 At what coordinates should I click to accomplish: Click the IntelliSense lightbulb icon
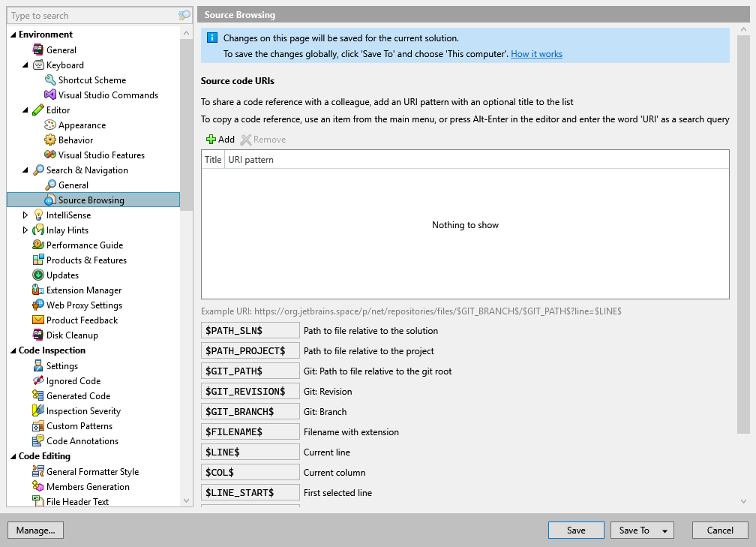click(38, 215)
